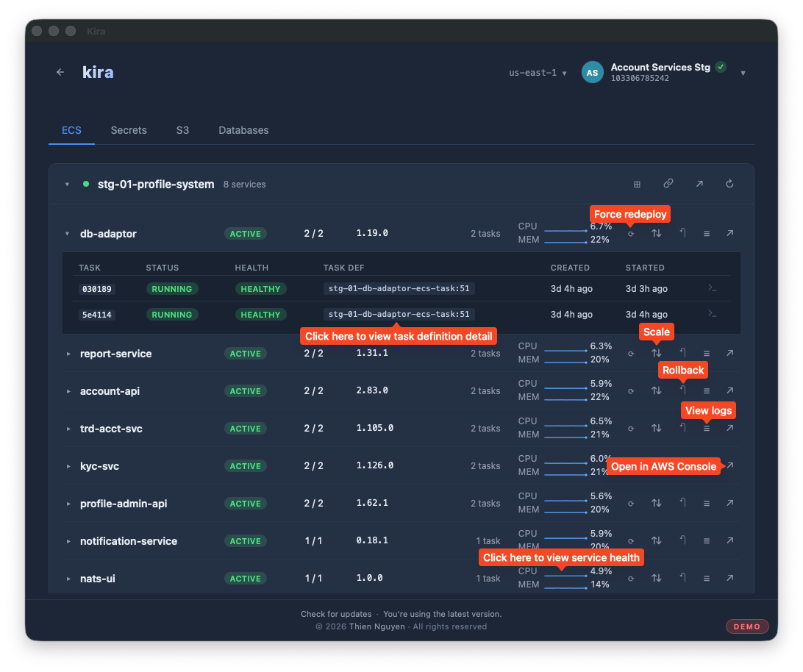Open task definition stg-01-db-adaptor-ecs-task:51 for 5e4114
This screenshot has width=803, height=672.
click(399, 314)
